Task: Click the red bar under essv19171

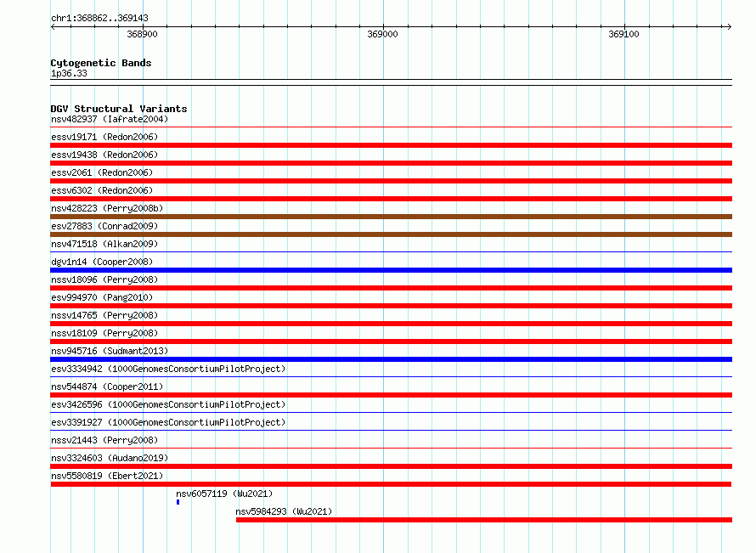Action: pos(391,145)
